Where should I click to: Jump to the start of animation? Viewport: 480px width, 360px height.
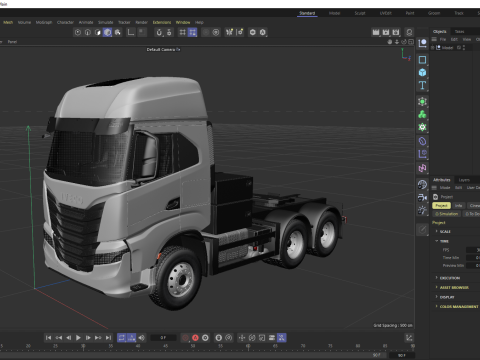[x=48, y=338]
